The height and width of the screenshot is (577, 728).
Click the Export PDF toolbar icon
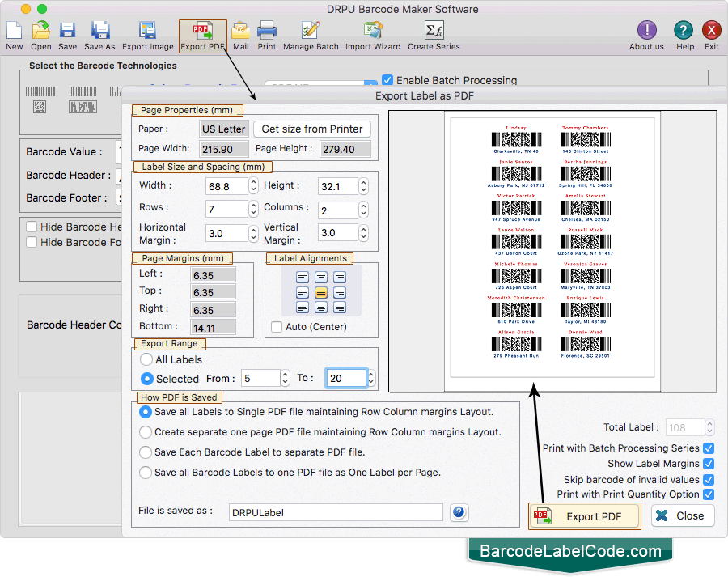pyautogui.click(x=203, y=36)
